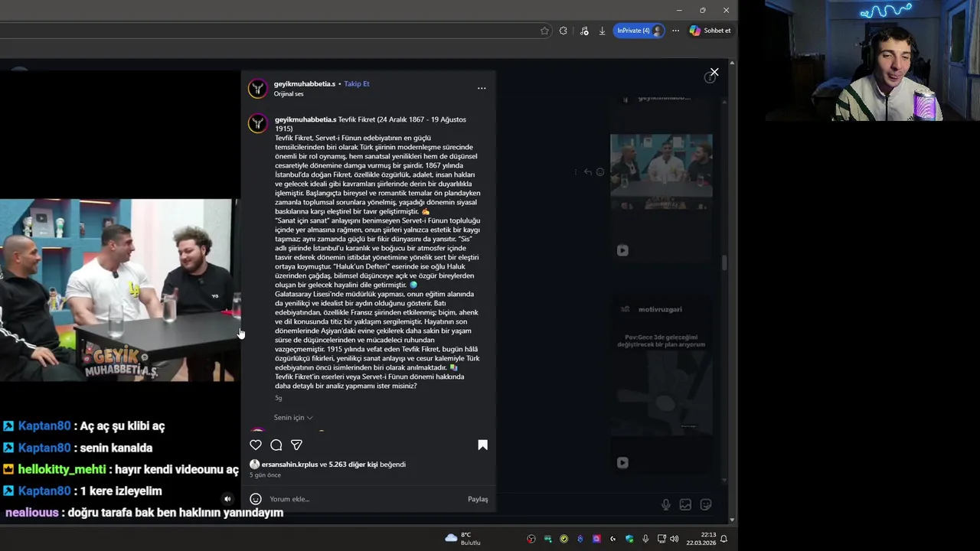Click the taskbar microphone tray icon

pos(645,539)
